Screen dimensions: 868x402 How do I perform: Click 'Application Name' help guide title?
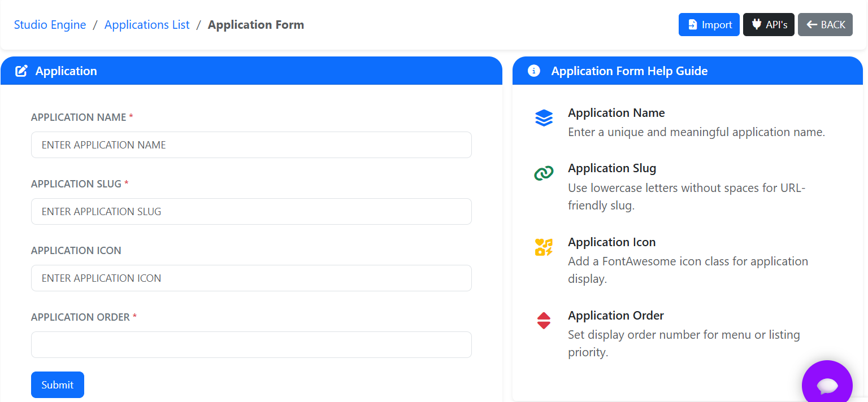click(x=617, y=113)
